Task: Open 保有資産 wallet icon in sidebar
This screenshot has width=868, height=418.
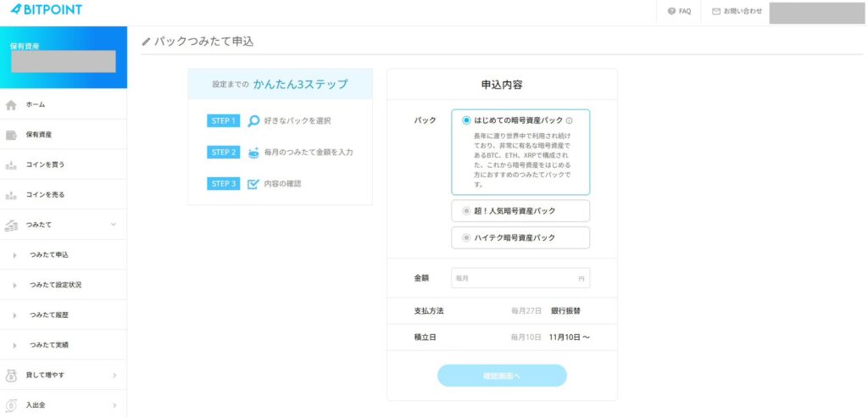Action: (x=11, y=135)
